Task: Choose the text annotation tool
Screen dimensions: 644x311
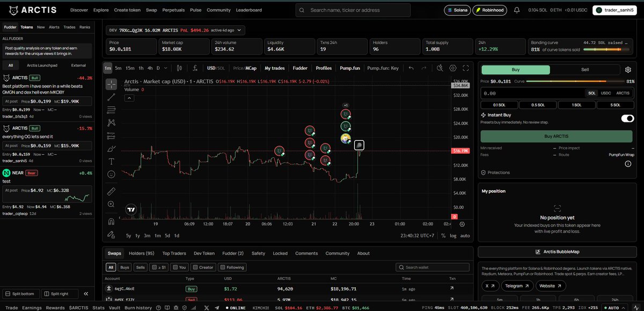Action: [x=111, y=161]
